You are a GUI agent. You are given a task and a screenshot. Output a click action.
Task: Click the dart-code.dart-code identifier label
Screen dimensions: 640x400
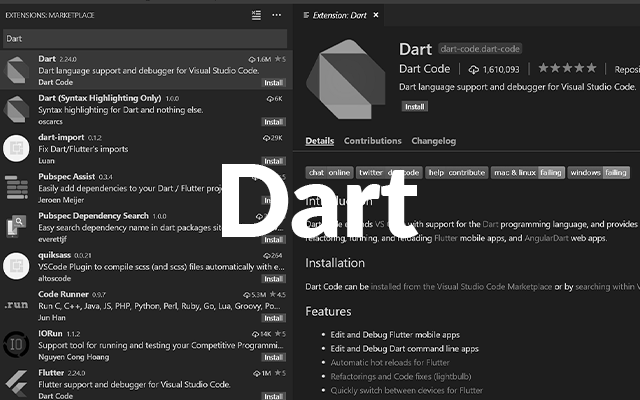(480, 49)
